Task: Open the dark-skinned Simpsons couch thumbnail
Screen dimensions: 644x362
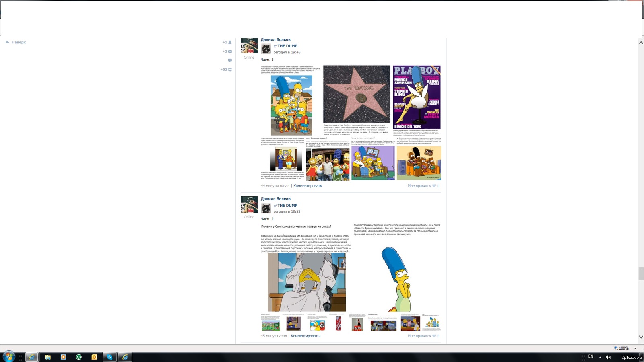Action: click(419, 163)
